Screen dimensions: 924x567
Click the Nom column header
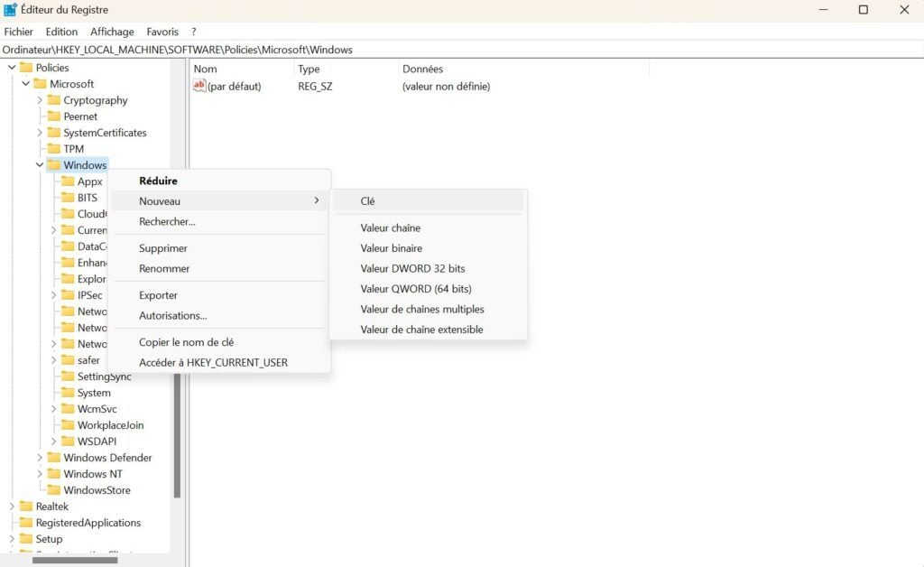[242, 69]
